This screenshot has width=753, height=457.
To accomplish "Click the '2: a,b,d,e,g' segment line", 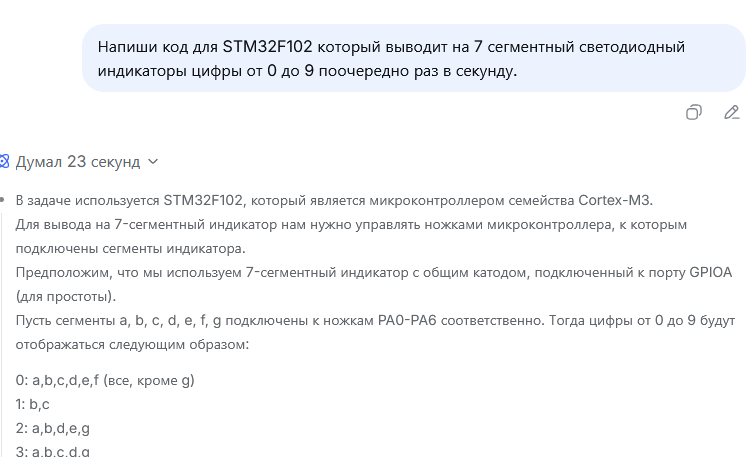I will tap(52, 428).
